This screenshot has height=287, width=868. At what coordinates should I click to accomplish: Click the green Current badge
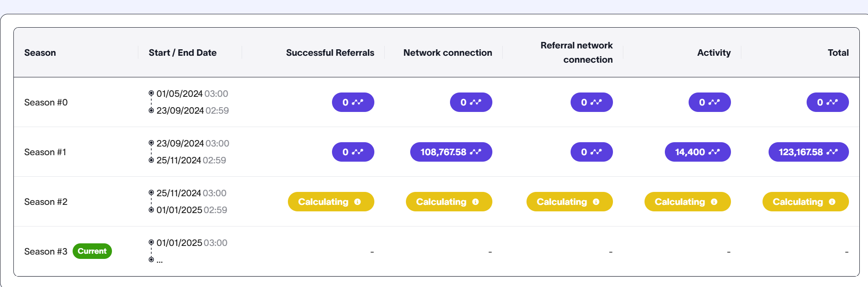(x=92, y=251)
